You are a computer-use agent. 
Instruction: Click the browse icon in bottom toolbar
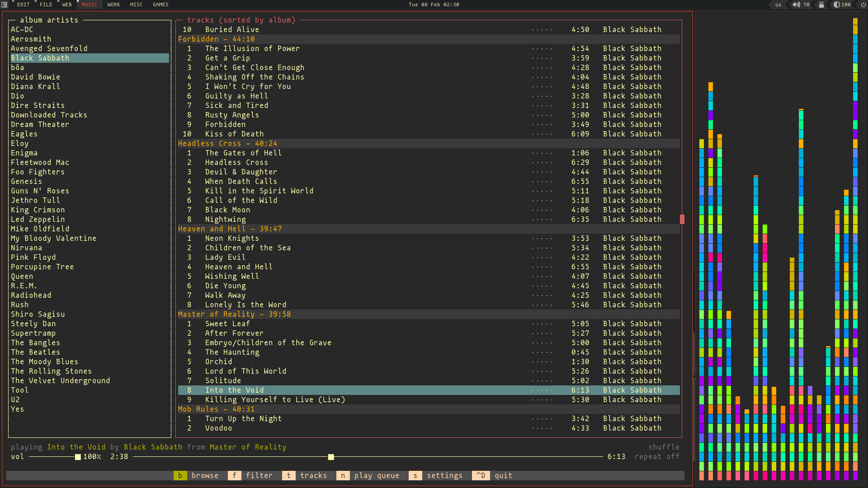(x=179, y=475)
